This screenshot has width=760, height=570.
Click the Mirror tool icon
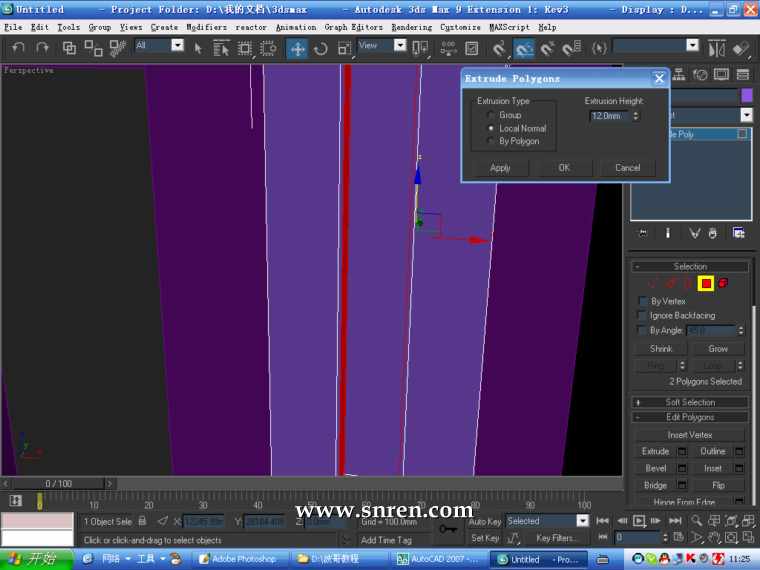click(x=716, y=48)
